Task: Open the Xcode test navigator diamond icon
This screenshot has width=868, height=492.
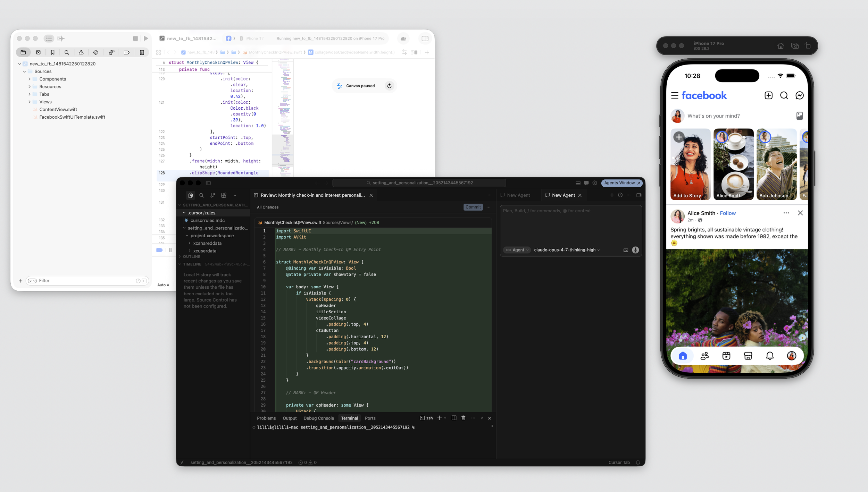Action: point(95,52)
